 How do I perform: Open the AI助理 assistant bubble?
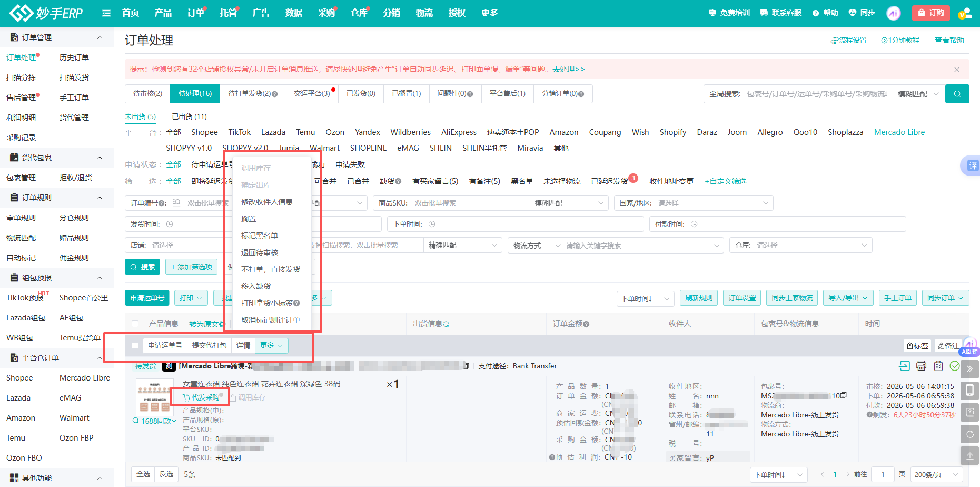[969, 348]
